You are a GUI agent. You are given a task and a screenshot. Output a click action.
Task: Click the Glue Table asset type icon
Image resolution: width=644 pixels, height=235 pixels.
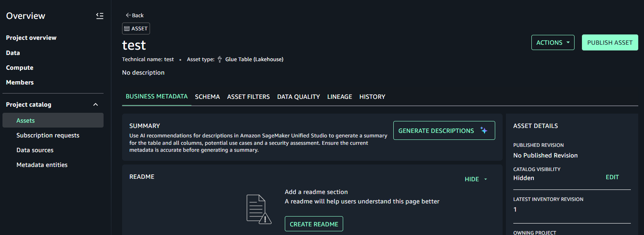coord(220,59)
